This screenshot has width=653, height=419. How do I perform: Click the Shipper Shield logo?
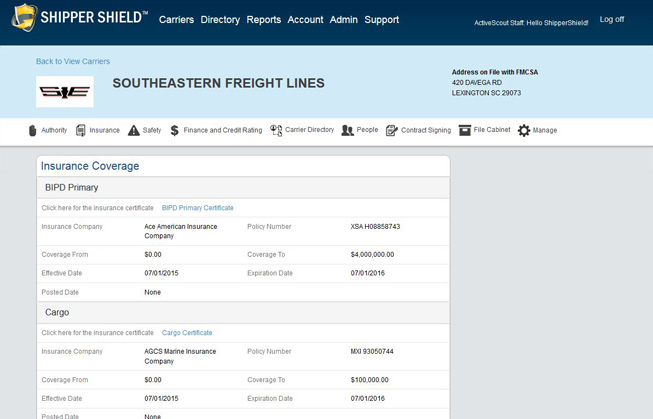click(x=80, y=19)
